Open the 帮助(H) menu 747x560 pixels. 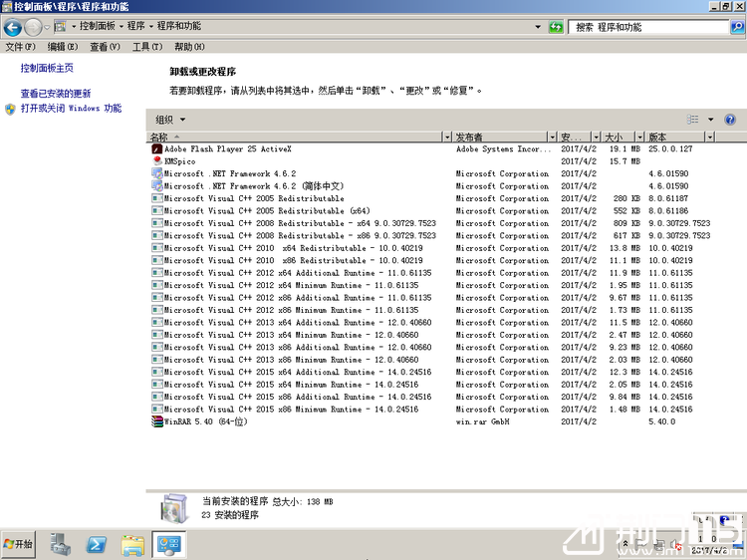pos(189,47)
